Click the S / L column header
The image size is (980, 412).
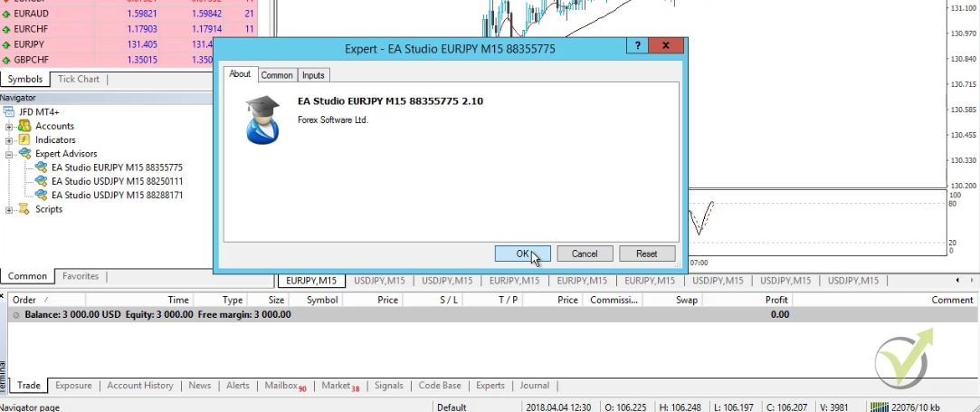pyautogui.click(x=433, y=300)
